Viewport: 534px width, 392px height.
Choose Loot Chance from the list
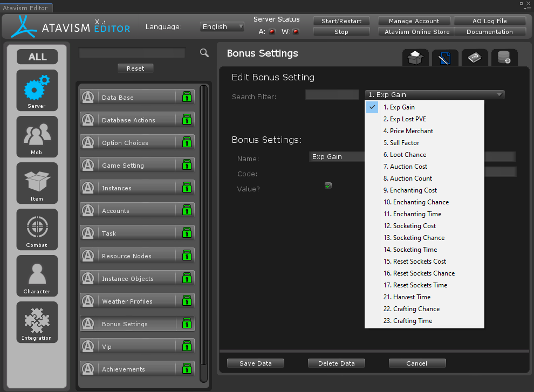408,155
